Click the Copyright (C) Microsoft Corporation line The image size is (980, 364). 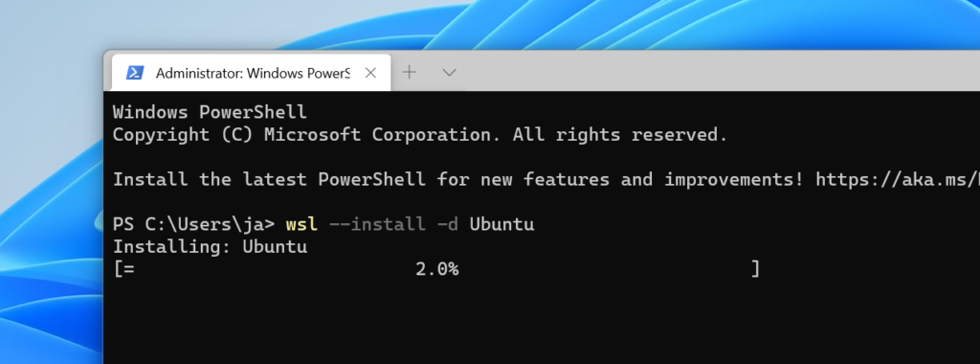pyautogui.click(x=420, y=134)
